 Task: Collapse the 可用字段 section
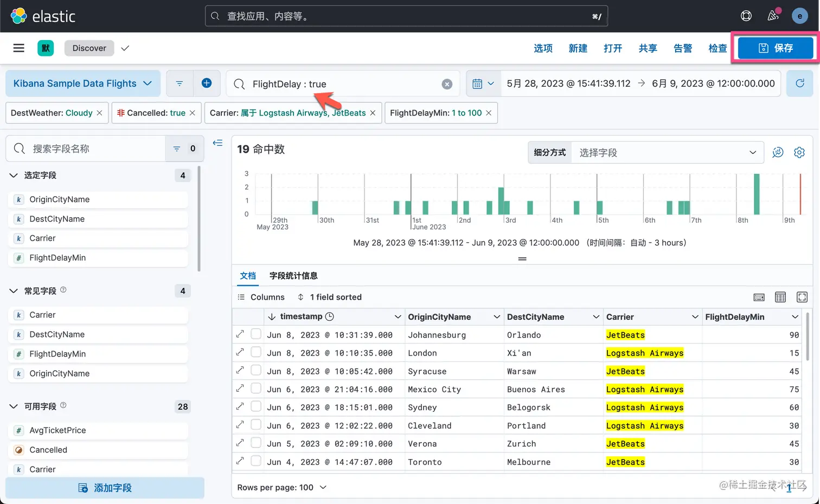[14, 406]
